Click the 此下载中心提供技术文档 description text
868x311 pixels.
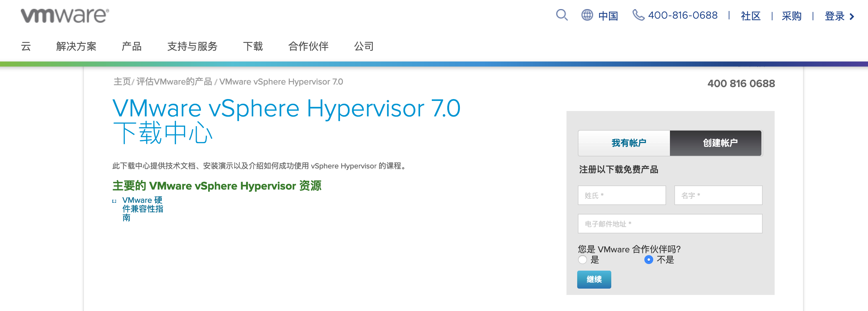click(260, 166)
